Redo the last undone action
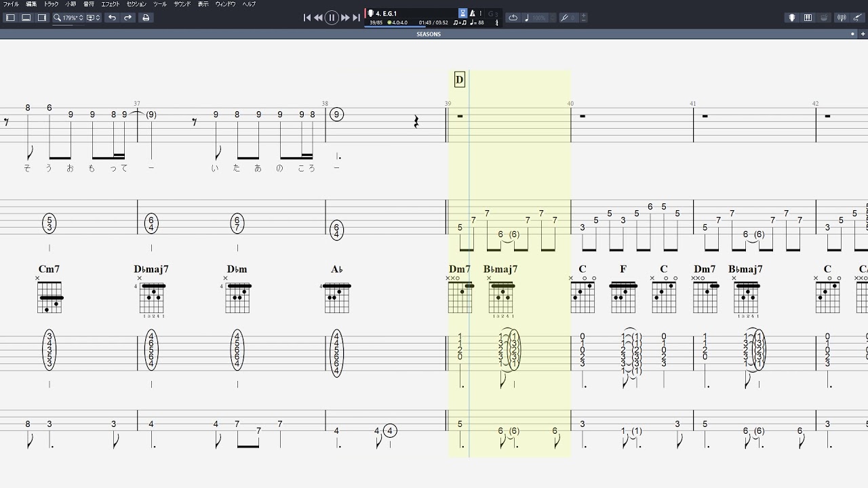 point(127,18)
